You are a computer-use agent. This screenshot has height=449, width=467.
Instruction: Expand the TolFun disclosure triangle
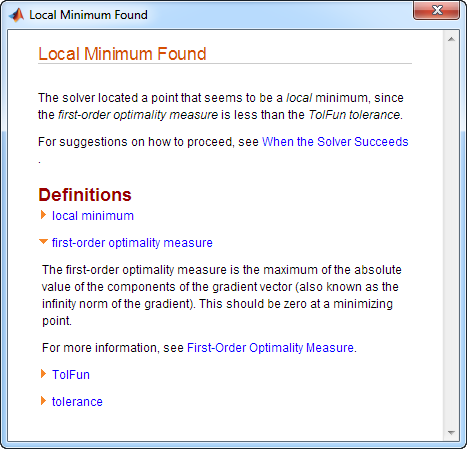(43, 374)
